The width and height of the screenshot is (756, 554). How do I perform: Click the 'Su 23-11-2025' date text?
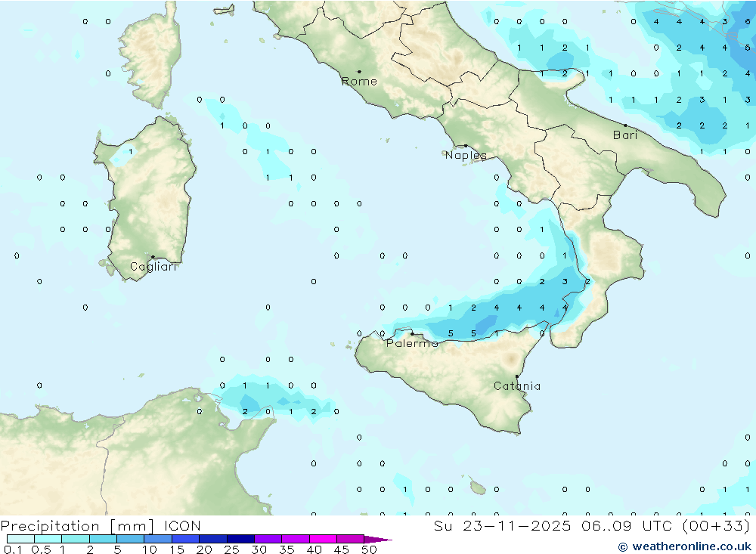(503, 525)
